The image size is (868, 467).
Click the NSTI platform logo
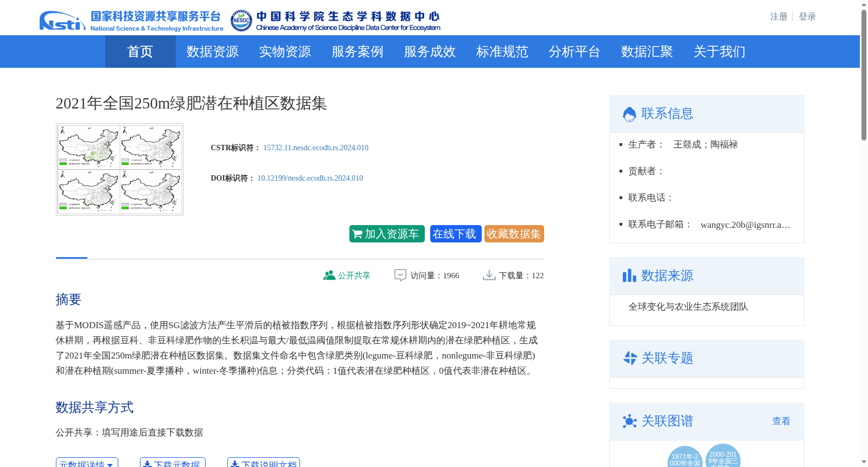(x=131, y=21)
